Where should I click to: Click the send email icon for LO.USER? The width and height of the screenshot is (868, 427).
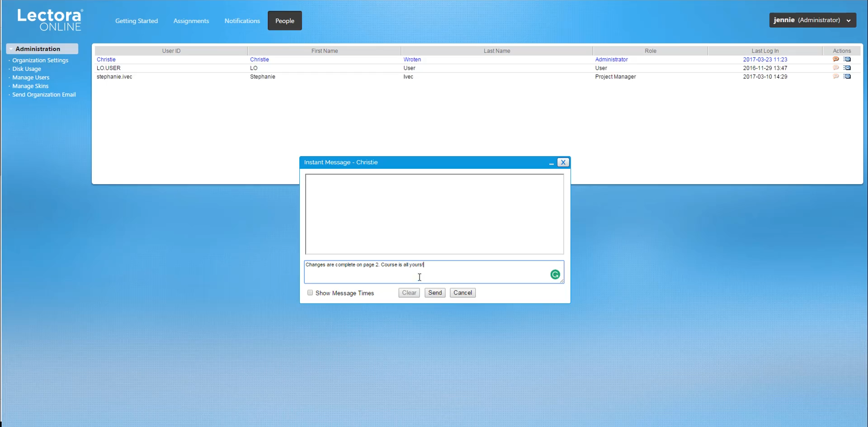[x=847, y=68]
